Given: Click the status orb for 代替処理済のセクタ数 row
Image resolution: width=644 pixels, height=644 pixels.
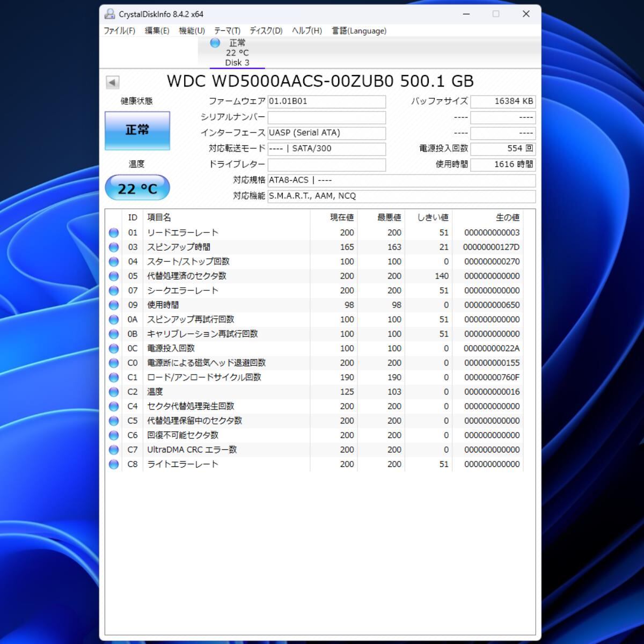Looking at the screenshot, I should pyautogui.click(x=114, y=276).
